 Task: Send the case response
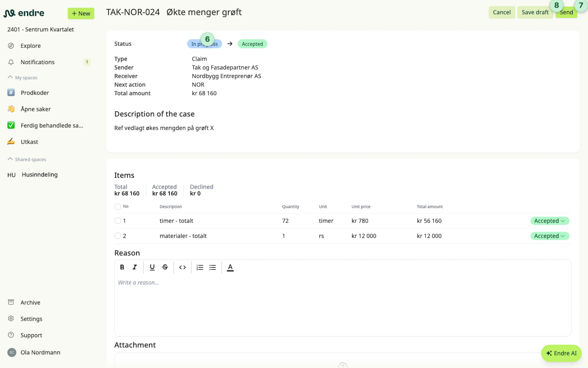point(566,12)
